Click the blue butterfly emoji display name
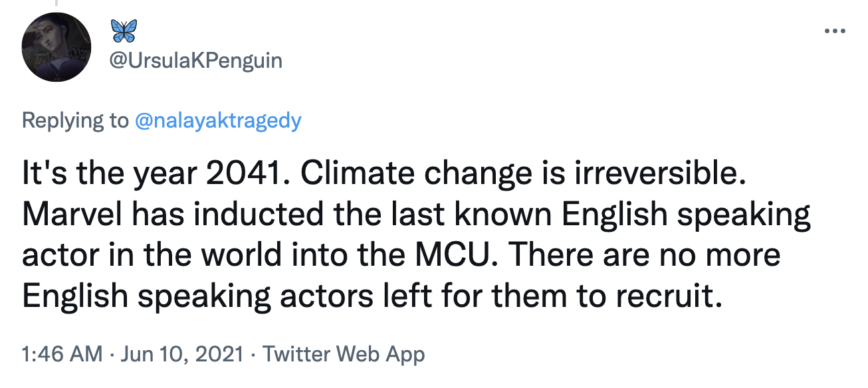868x388 pixels. 125,31
